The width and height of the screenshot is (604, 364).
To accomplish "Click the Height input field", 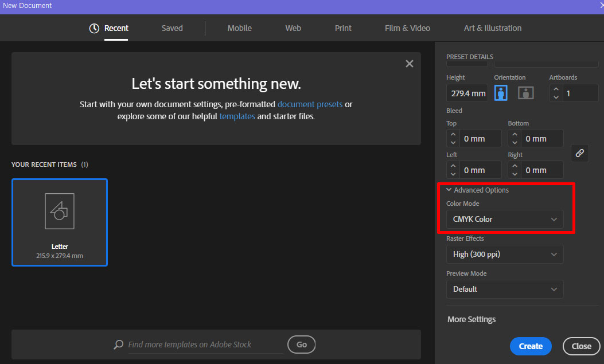I will click(x=467, y=93).
